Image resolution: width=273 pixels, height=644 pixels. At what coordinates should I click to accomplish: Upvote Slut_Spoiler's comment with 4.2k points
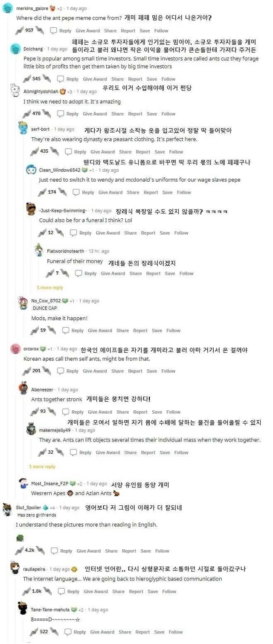pos(19,551)
